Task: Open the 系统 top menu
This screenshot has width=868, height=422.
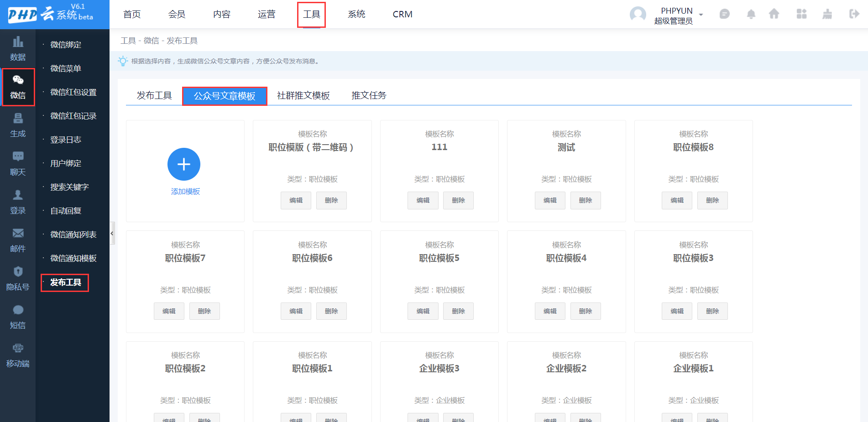Action: (356, 15)
